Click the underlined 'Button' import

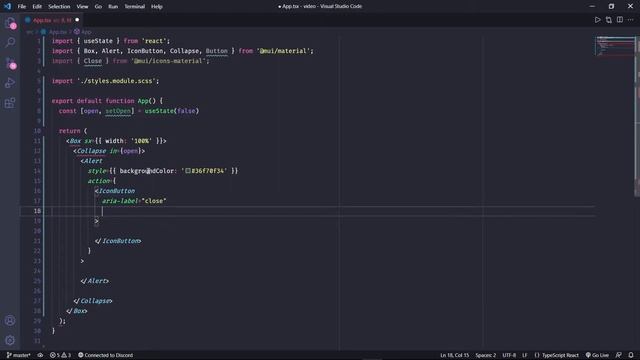point(216,51)
